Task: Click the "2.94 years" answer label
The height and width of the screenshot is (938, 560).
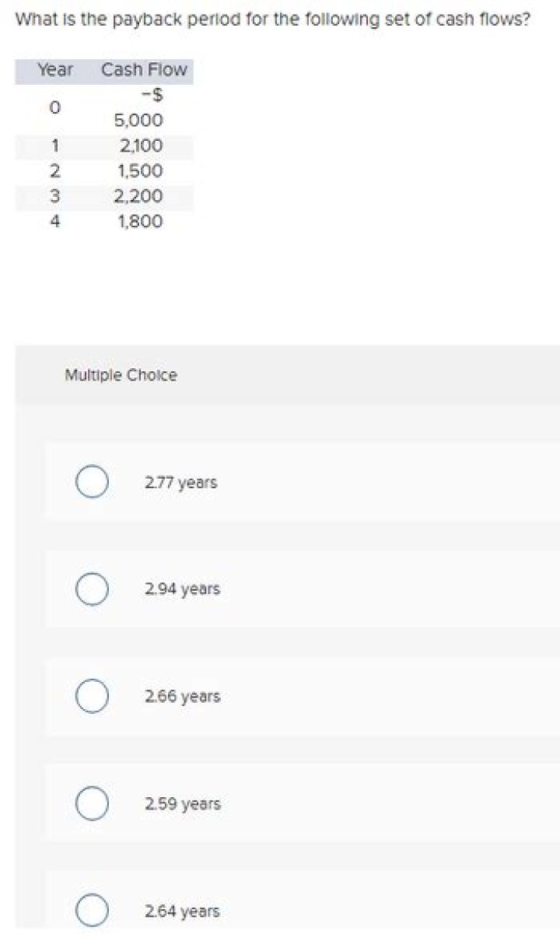Action: pyautogui.click(x=182, y=589)
